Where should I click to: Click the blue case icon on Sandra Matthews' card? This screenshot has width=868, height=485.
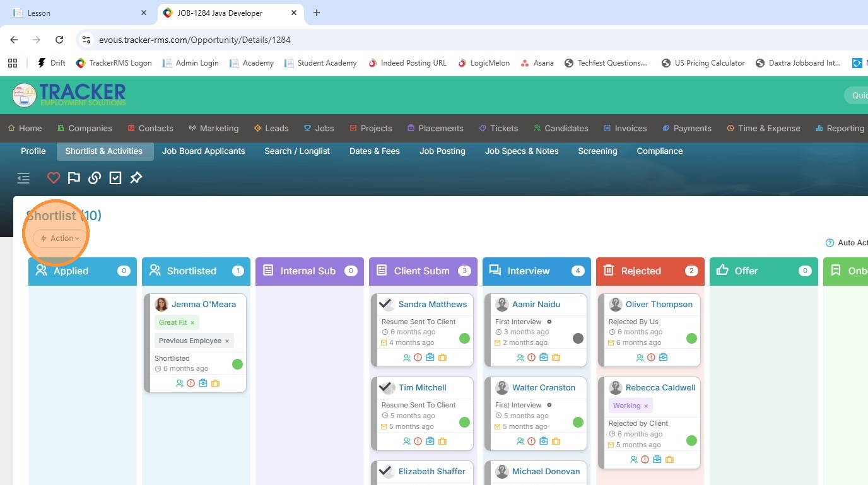click(x=430, y=357)
